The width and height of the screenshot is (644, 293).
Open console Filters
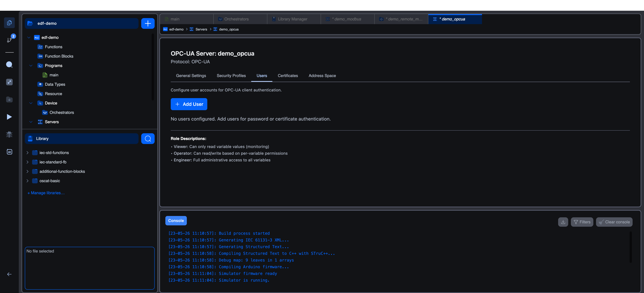(x=582, y=222)
